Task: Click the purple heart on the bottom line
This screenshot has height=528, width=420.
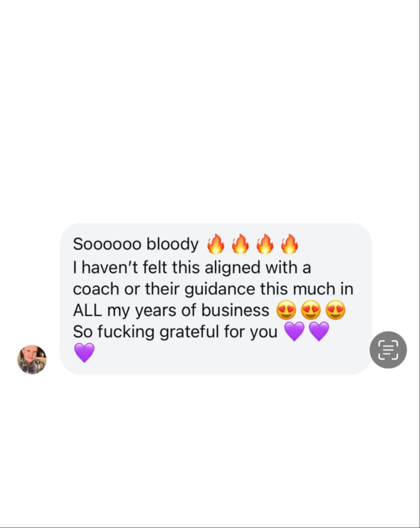Action: (84, 353)
